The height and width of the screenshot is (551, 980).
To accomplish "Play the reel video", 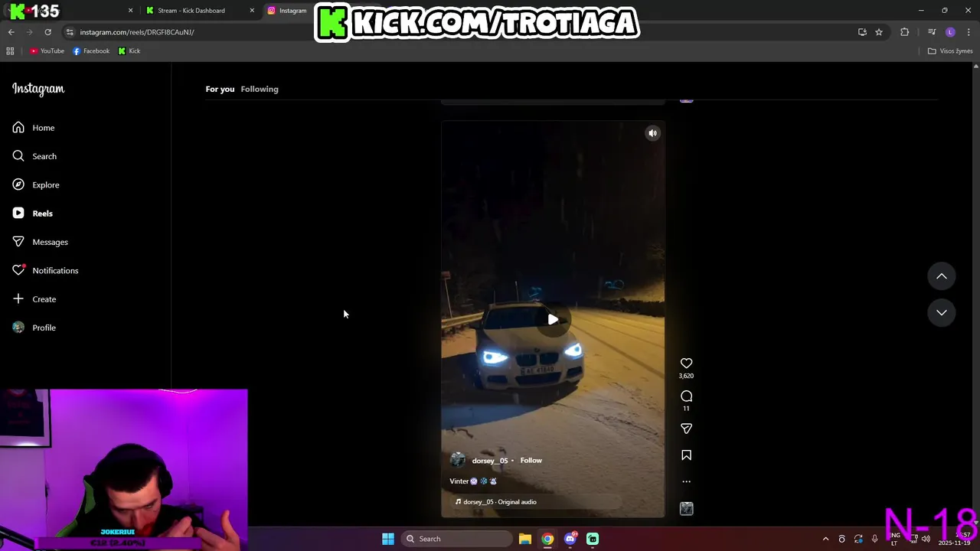I will click(553, 320).
